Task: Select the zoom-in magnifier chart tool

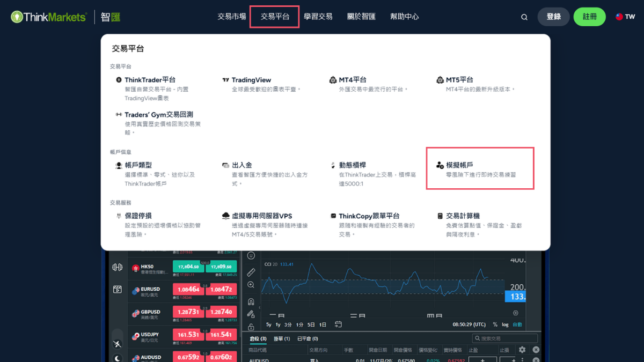Action: (251, 285)
